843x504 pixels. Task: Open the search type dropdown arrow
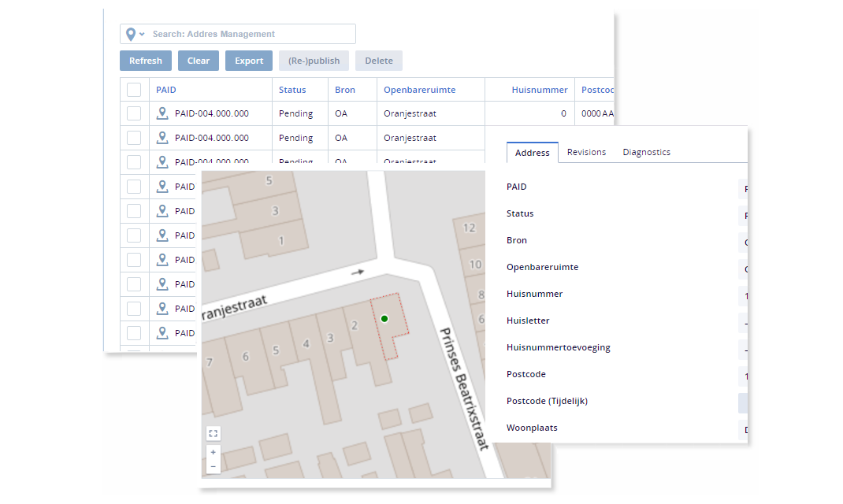[142, 34]
